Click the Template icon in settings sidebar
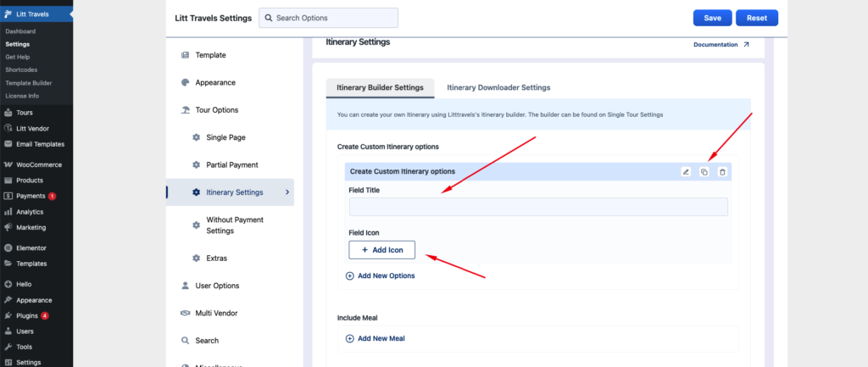 tap(185, 55)
